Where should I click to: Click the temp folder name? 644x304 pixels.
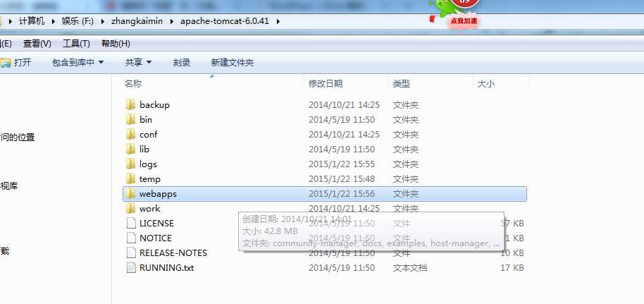click(150, 179)
